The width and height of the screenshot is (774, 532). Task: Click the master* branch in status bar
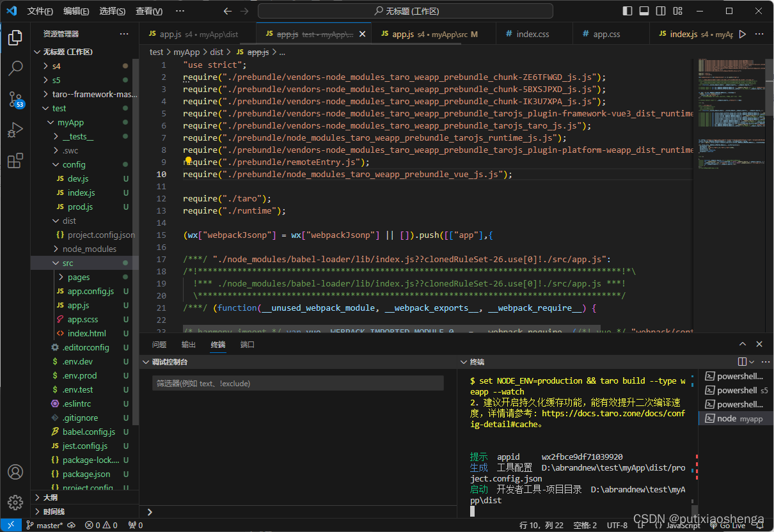pyautogui.click(x=45, y=526)
